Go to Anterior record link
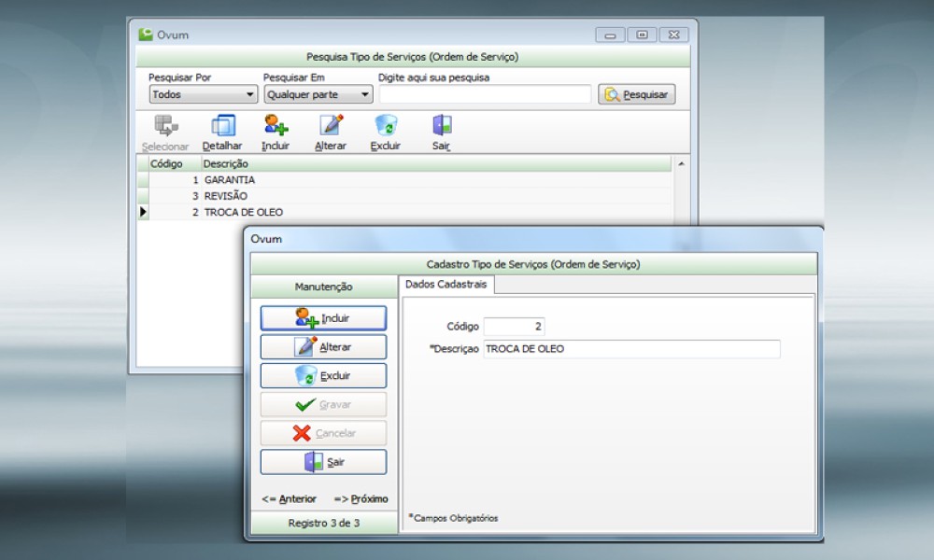The width and height of the screenshot is (934, 560). click(x=289, y=499)
